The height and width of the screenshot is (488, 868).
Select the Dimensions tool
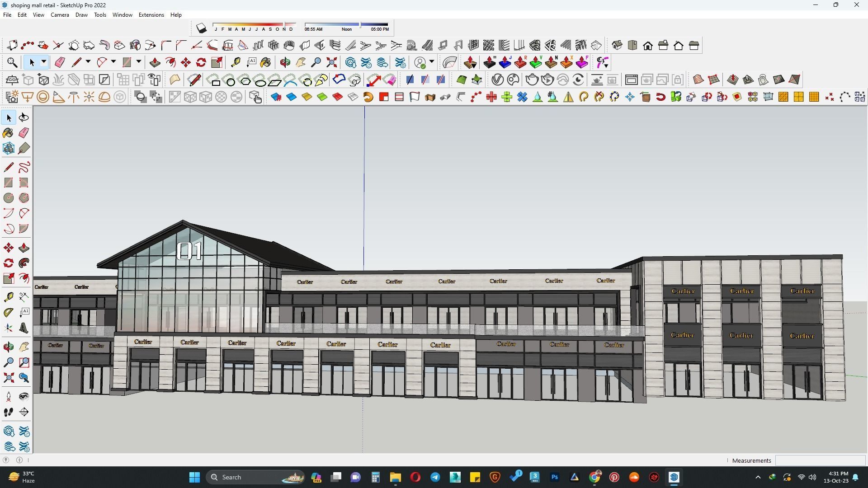pyautogui.click(x=24, y=297)
